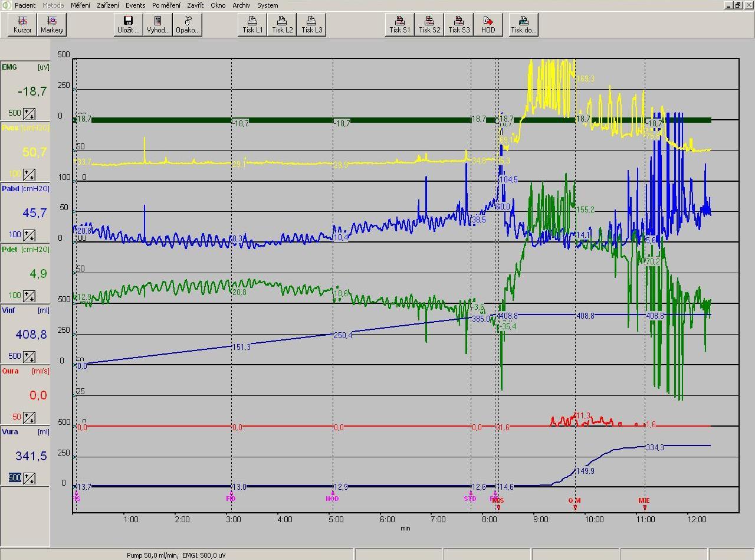Open the Vura channel scale adjuster icon
Screen dimensions: 755x560
[29, 478]
